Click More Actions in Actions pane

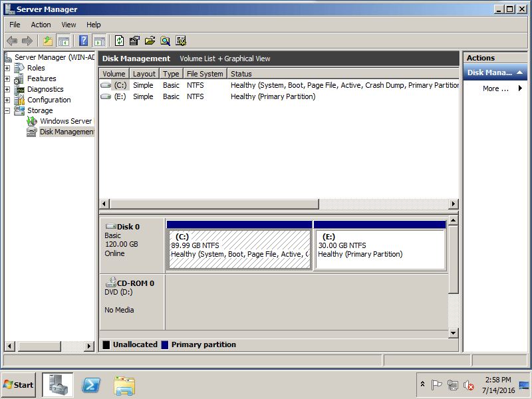point(495,88)
